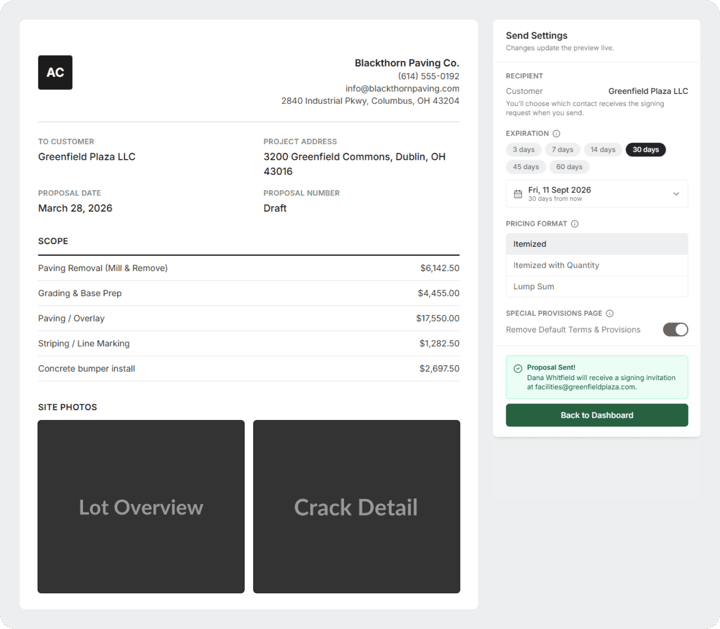Click the $4,455.00 amount
This screenshot has height=629, width=720.
[x=439, y=293]
